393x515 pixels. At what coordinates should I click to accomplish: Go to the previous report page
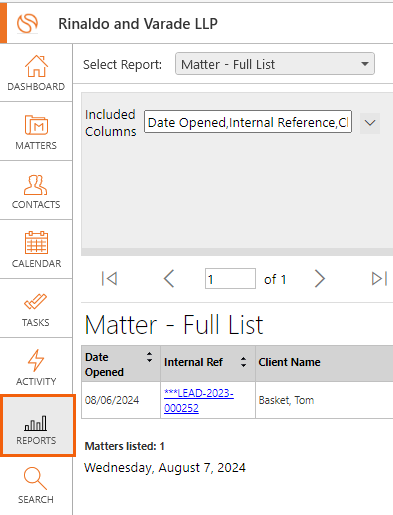click(x=169, y=279)
